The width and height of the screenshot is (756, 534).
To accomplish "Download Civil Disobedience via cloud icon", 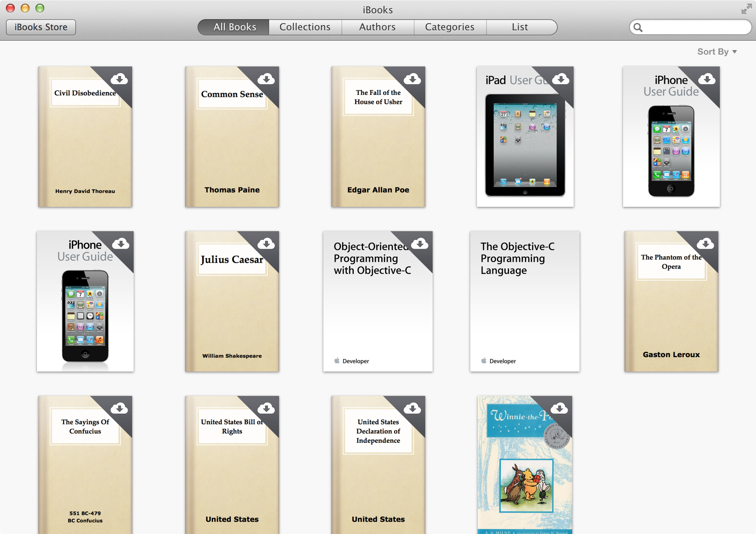I will click(x=119, y=79).
